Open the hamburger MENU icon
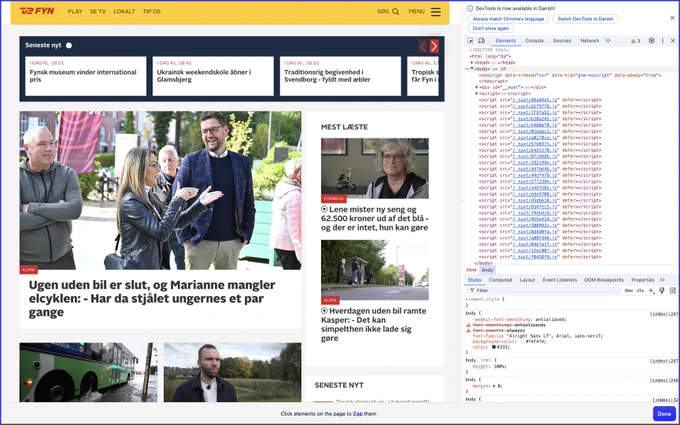680x425 pixels. pyautogui.click(x=436, y=12)
